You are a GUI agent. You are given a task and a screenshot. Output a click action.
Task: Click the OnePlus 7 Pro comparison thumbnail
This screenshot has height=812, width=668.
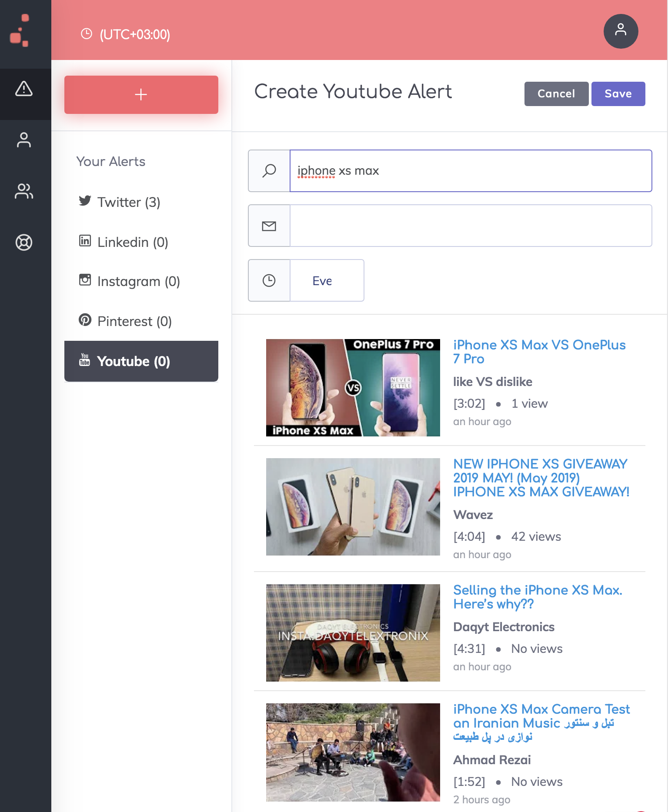(x=353, y=388)
